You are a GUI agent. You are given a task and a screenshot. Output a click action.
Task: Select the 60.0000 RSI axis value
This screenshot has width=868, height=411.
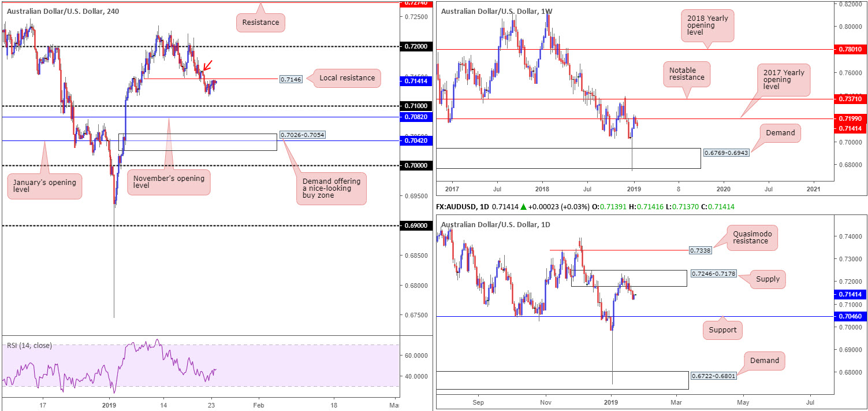[416, 356]
